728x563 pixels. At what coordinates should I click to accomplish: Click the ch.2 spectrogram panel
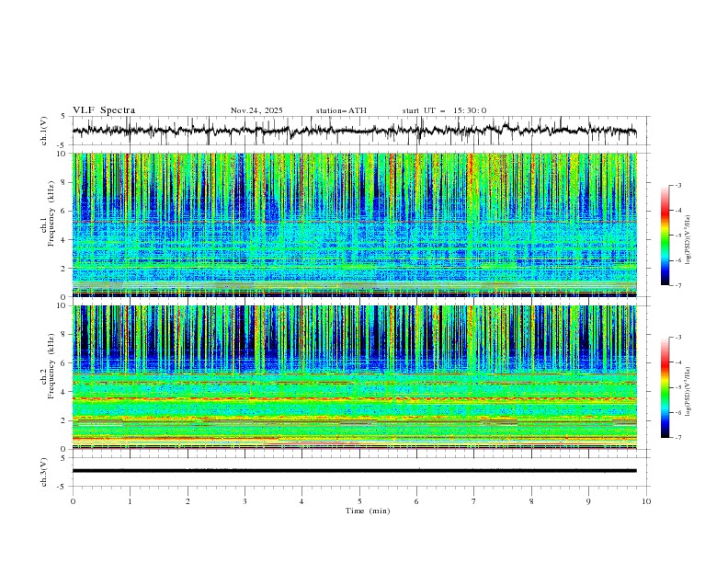[x=354, y=377]
